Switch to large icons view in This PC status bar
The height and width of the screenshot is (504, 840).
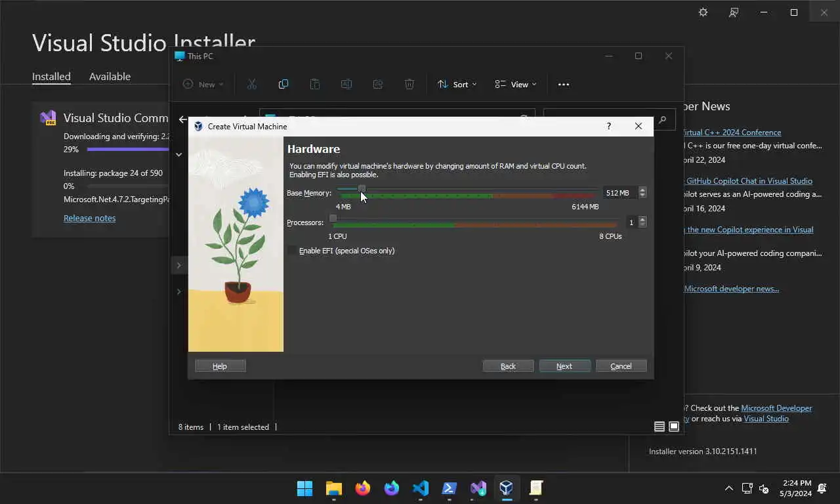click(674, 427)
